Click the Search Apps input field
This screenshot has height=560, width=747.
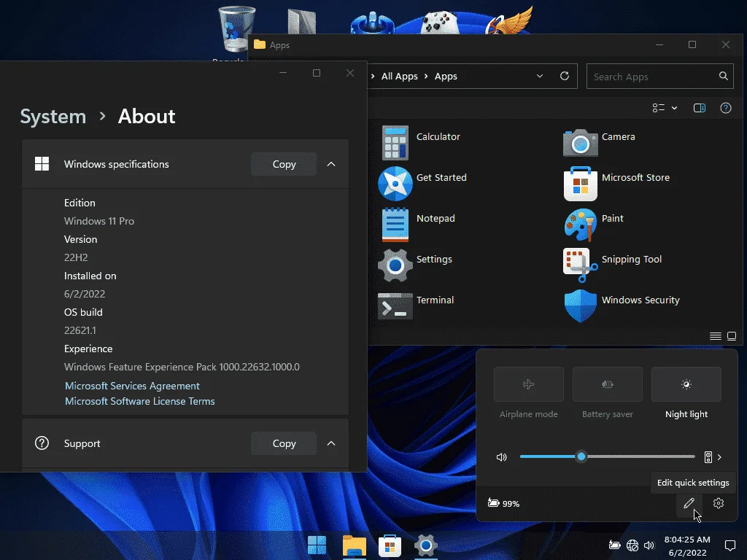tap(659, 76)
